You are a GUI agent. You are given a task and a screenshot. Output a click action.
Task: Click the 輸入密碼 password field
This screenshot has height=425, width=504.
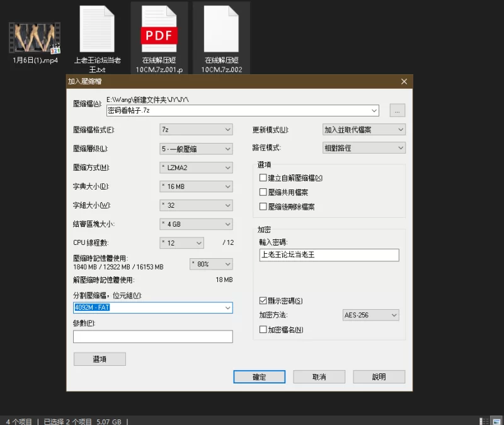tap(328, 255)
